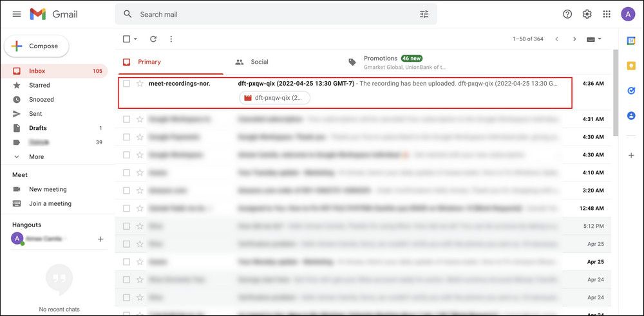Image resolution: width=644 pixels, height=316 pixels.
Task: Open the dft-pxqw-qix recording attachment chip
Action: [274, 98]
